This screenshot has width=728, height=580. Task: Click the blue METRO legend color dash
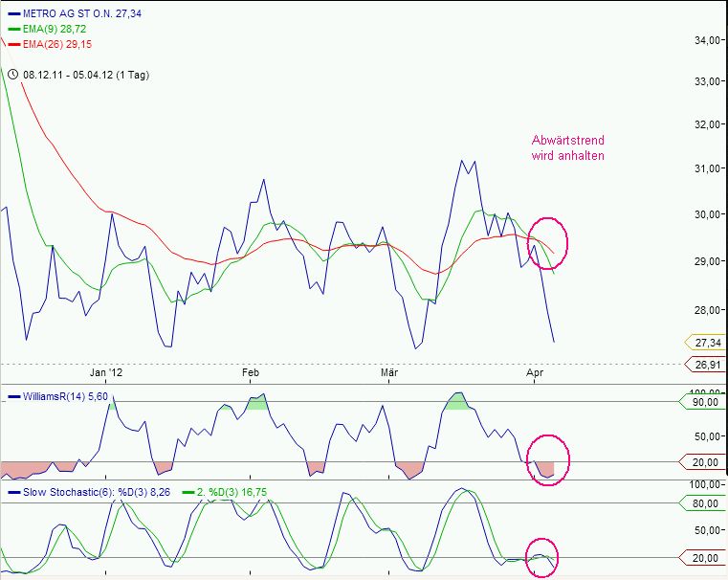(x=14, y=14)
